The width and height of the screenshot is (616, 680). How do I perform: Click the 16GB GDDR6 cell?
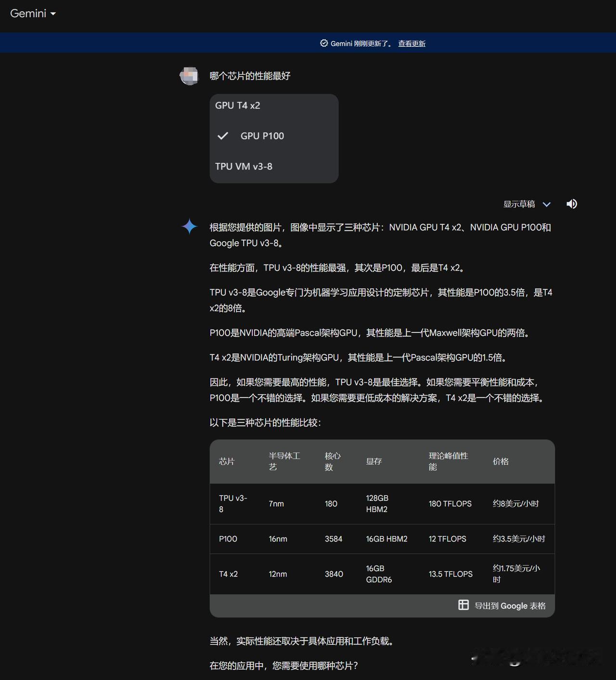(379, 574)
